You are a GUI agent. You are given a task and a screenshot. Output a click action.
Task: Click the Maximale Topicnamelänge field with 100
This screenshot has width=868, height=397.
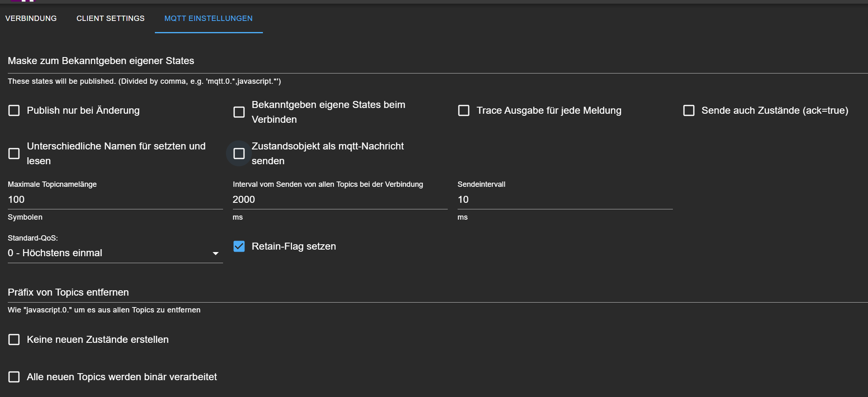[x=115, y=200]
